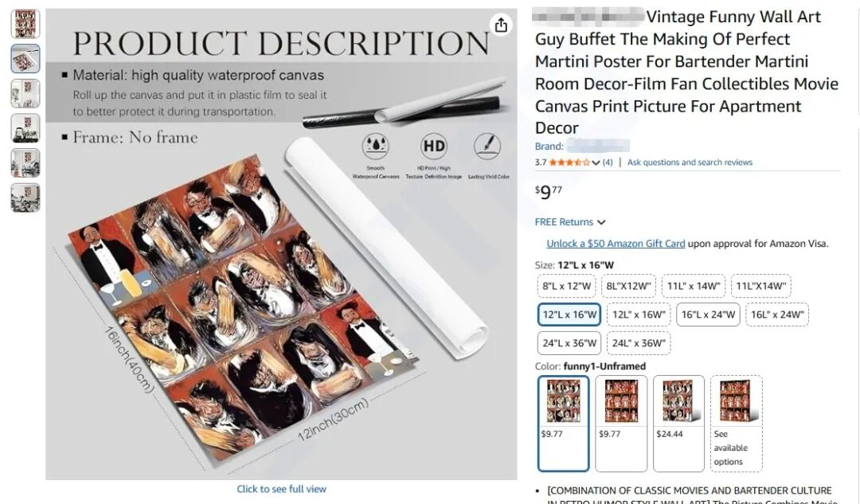Click the (4) ratings count link
Viewport: 860px width, 504px height.
[x=608, y=162]
